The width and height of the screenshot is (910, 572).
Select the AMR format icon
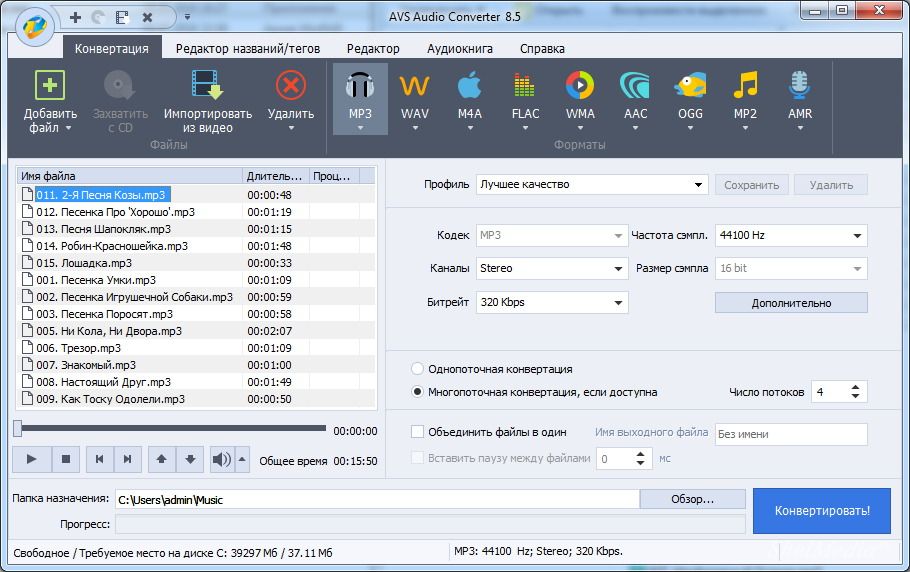click(x=800, y=85)
